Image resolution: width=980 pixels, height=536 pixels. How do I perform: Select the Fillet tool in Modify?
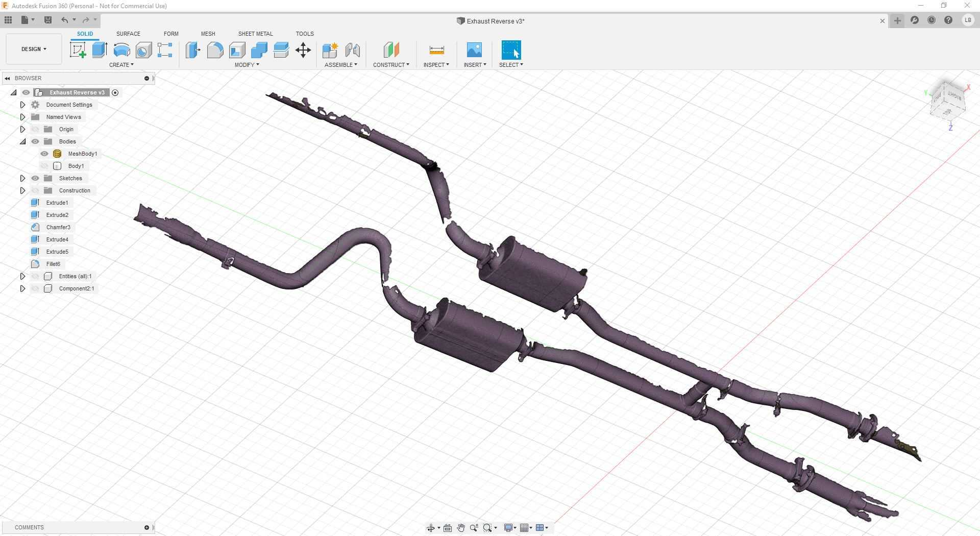pos(215,50)
